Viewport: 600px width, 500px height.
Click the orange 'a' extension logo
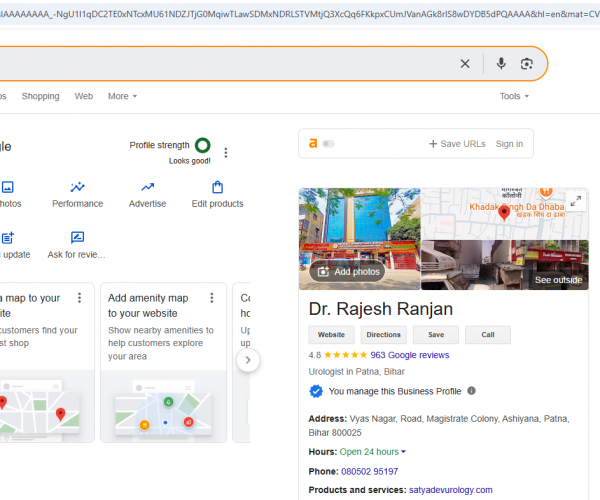coord(313,143)
